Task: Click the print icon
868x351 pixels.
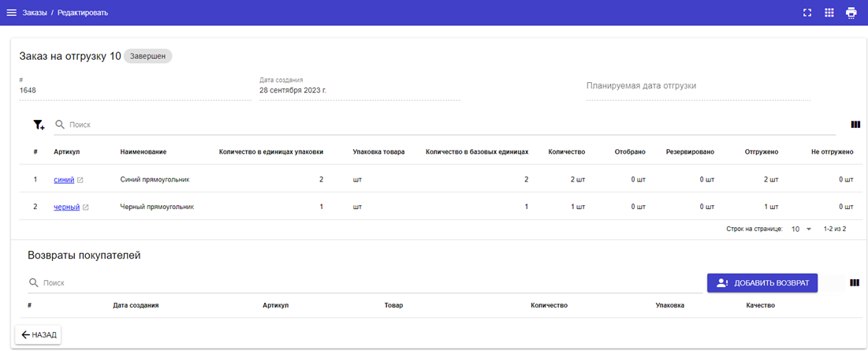Action: point(851,13)
